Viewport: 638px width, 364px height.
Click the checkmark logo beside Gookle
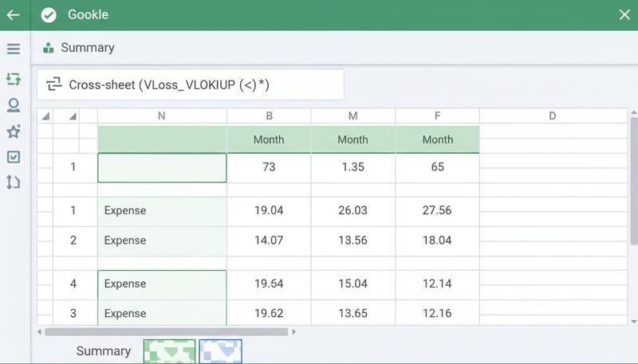(49, 15)
